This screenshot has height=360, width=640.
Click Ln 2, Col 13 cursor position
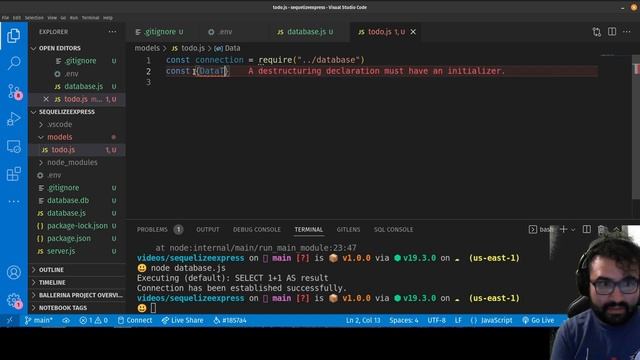(x=363, y=320)
